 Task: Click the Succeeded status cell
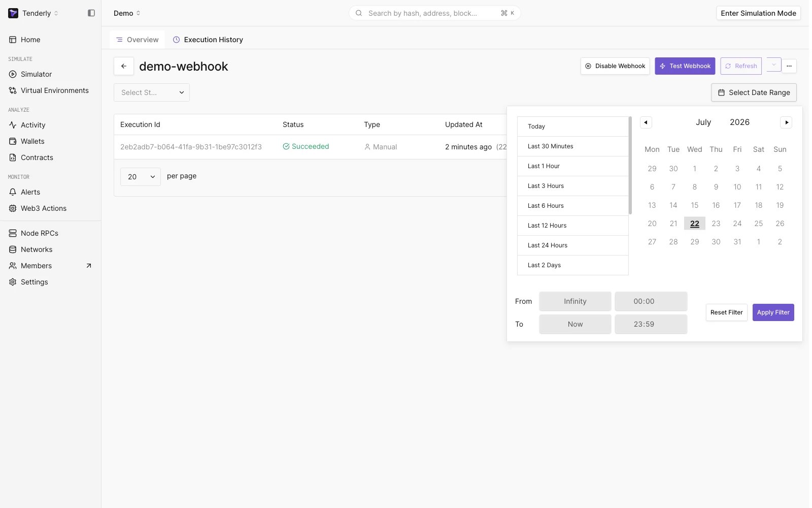click(x=306, y=146)
